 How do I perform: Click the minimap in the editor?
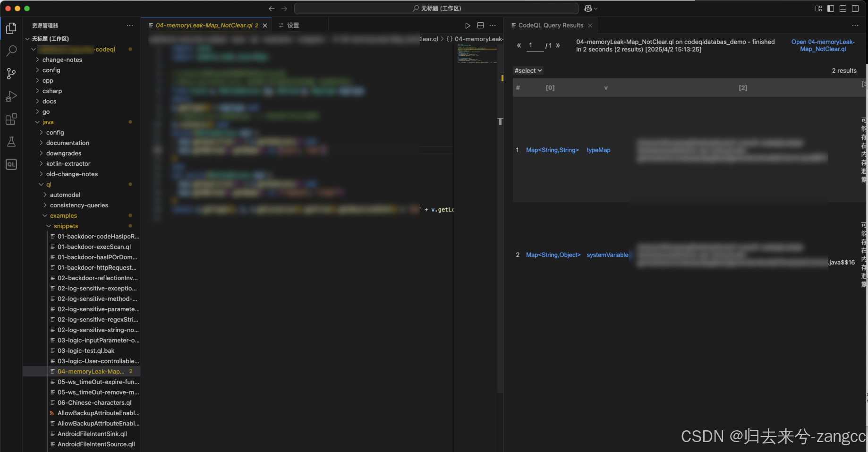click(x=477, y=54)
